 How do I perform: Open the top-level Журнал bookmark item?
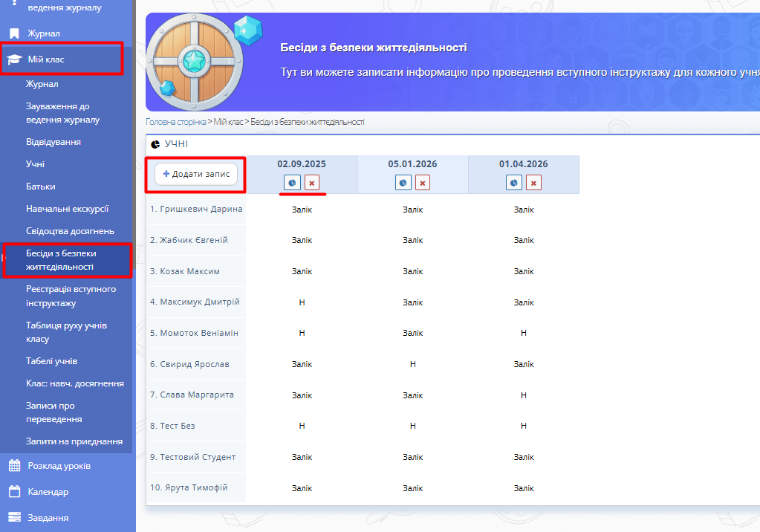click(43, 33)
